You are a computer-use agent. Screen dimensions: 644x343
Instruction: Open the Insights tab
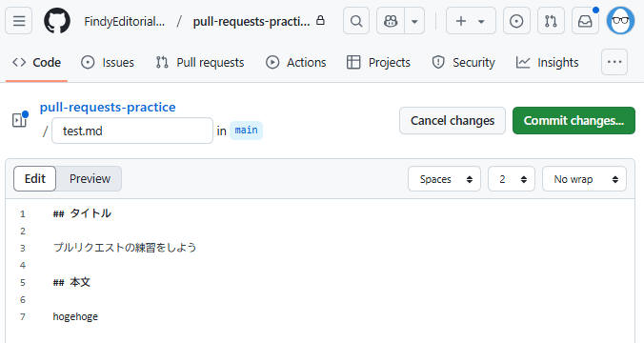(x=548, y=63)
